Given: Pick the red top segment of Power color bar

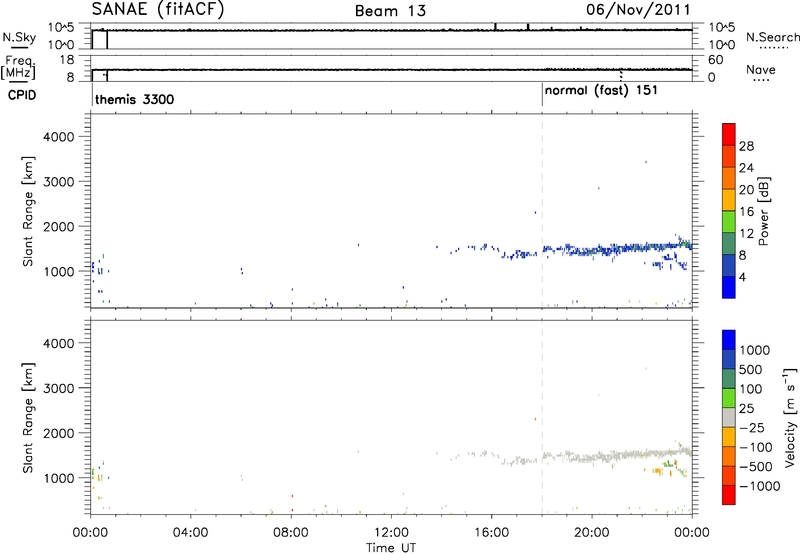Looking at the screenshot, I should pyautogui.click(x=729, y=134).
